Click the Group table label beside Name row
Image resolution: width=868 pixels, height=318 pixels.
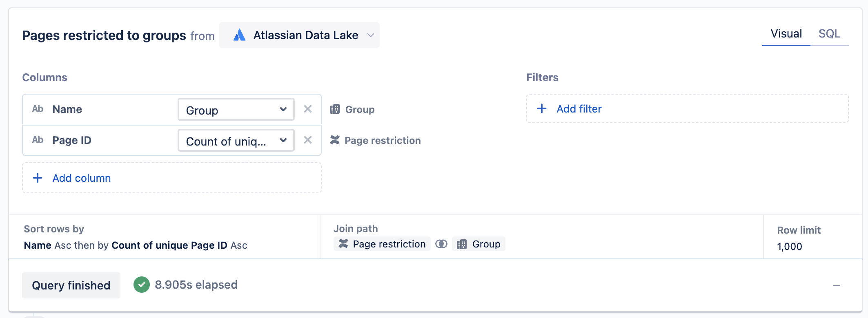[360, 110]
